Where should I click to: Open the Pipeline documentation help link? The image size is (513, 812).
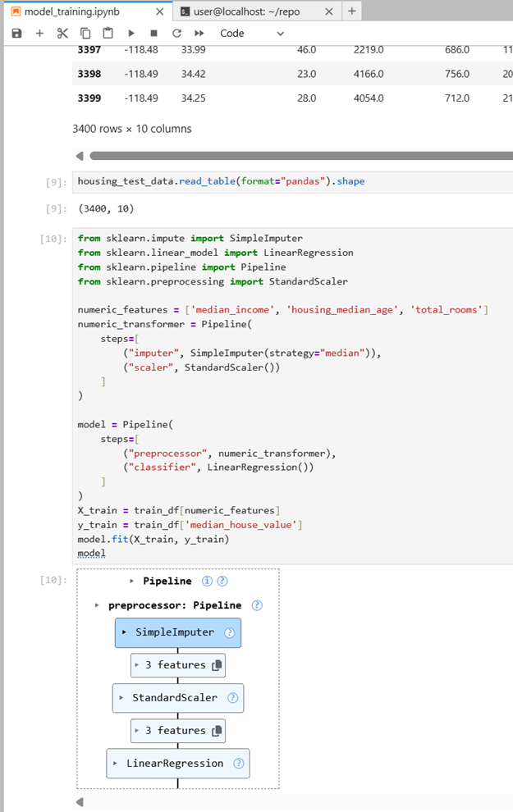222,581
